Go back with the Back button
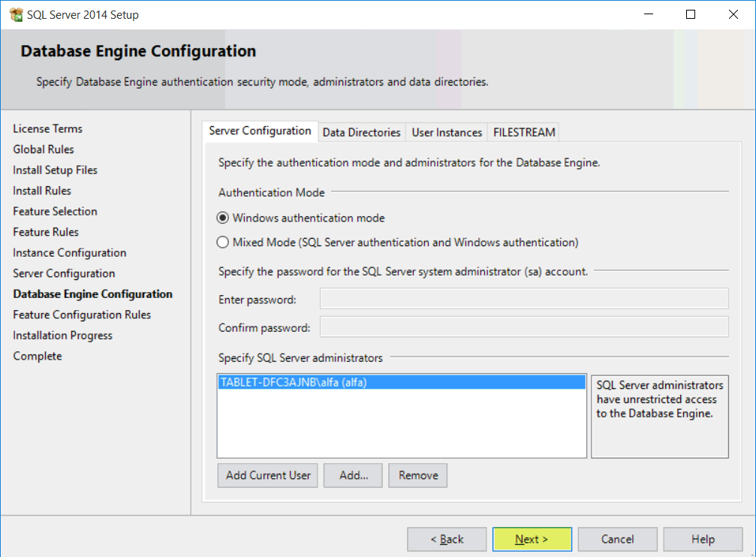 tap(447, 539)
